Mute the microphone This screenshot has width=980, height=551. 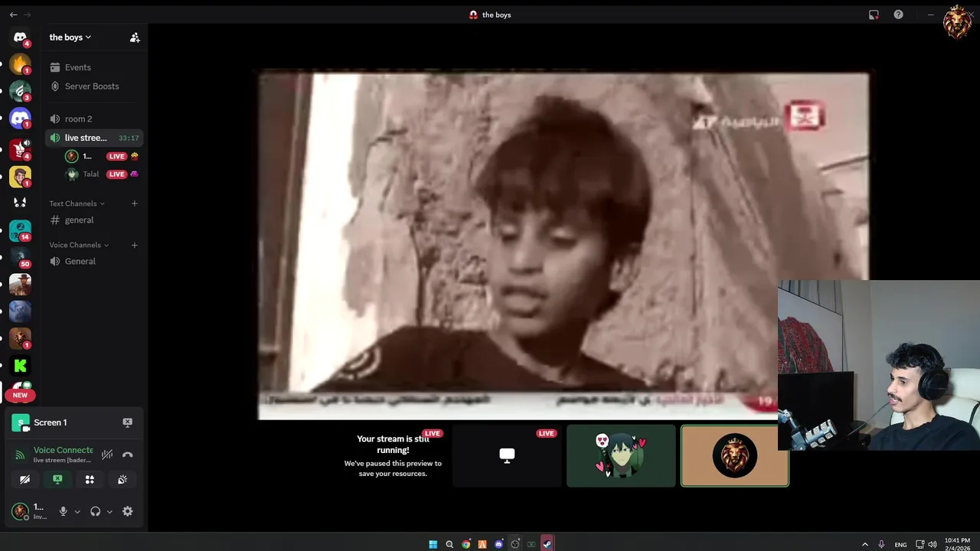pyautogui.click(x=63, y=511)
